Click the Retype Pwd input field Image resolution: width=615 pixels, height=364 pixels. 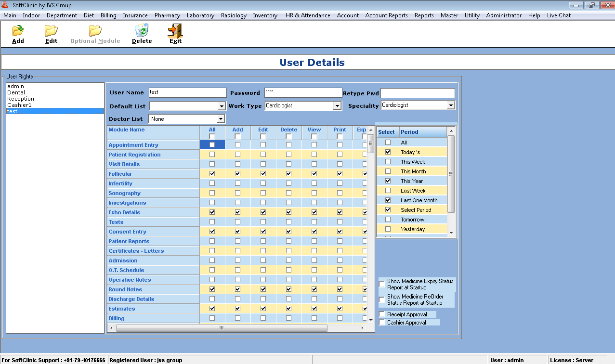click(x=418, y=93)
